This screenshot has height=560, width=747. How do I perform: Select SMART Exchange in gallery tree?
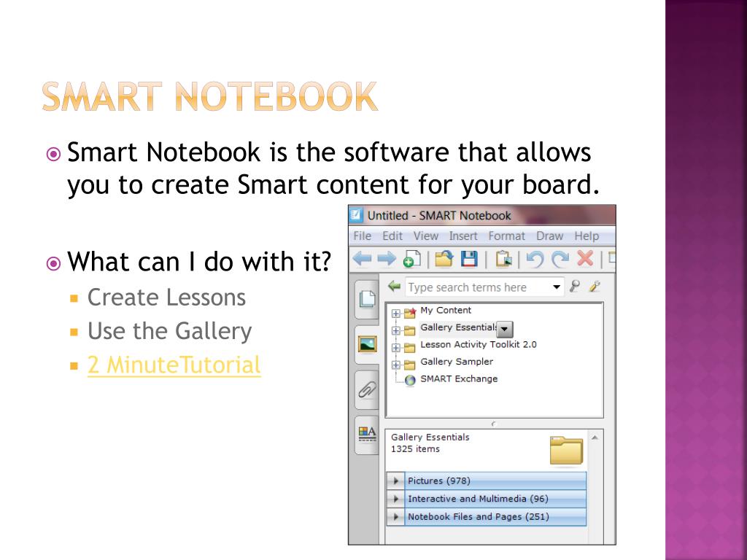coord(459,379)
